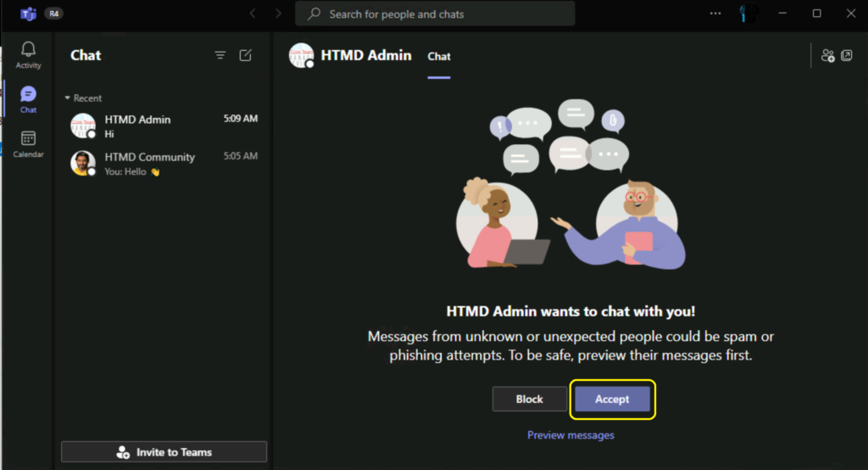Click the Chat panel heading
Viewport: 868px width, 470px height.
[86, 55]
